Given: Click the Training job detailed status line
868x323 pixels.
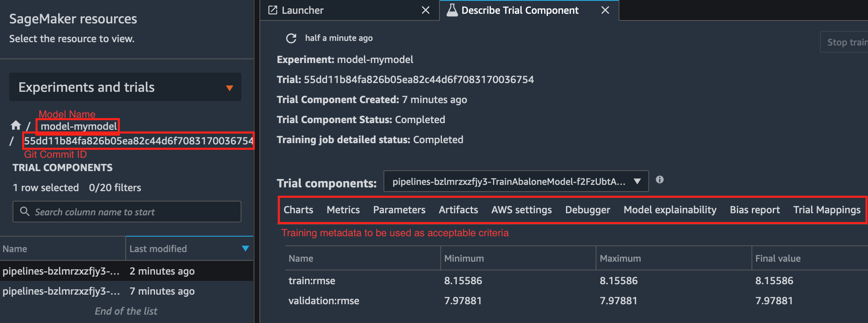Looking at the screenshot, I should pyautogui.click(x=370, y=139).
